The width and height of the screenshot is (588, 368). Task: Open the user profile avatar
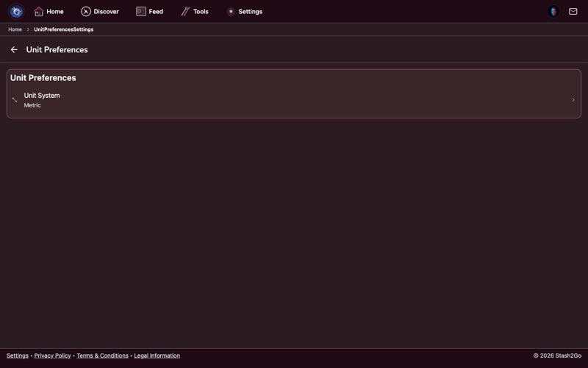pyautogui.click(x=553, y=12)
